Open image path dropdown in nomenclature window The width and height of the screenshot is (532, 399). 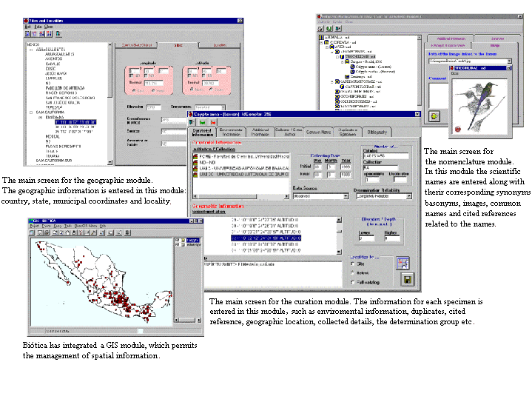point(509,61)
